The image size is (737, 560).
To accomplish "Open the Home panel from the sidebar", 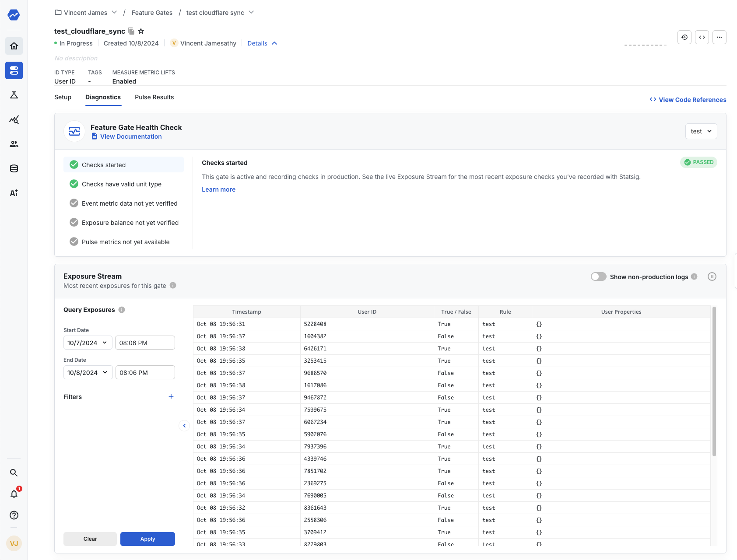I will pos(14,45).
